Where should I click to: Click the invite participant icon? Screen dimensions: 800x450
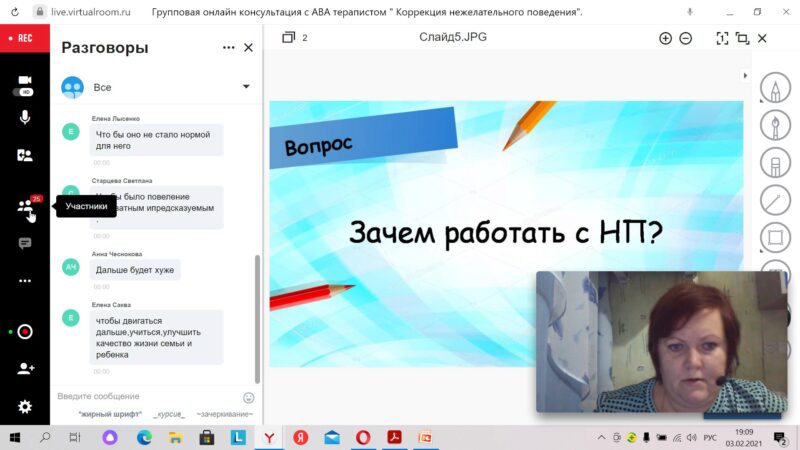[26, 368]
